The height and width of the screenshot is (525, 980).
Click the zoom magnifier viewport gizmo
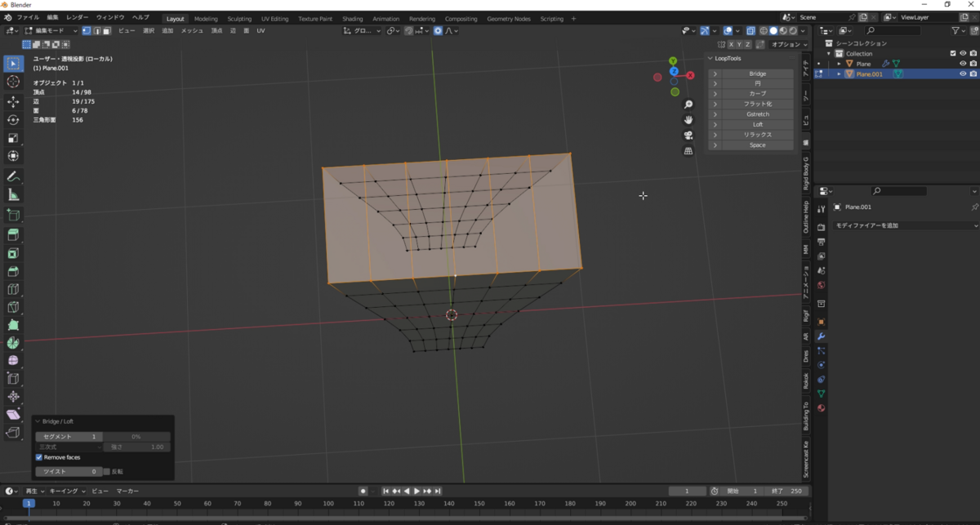(688, 105)
